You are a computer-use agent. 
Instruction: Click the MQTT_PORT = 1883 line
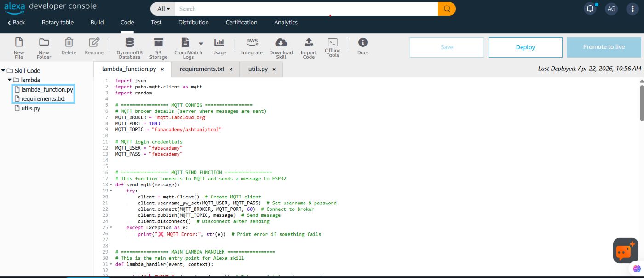click(138, 123)
